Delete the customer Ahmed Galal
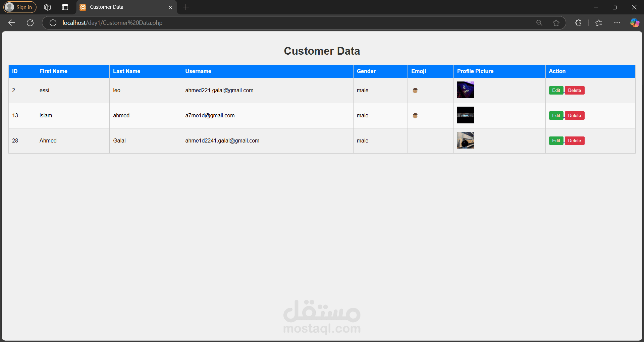The image size is (644, 342). (x=575, y=141)
